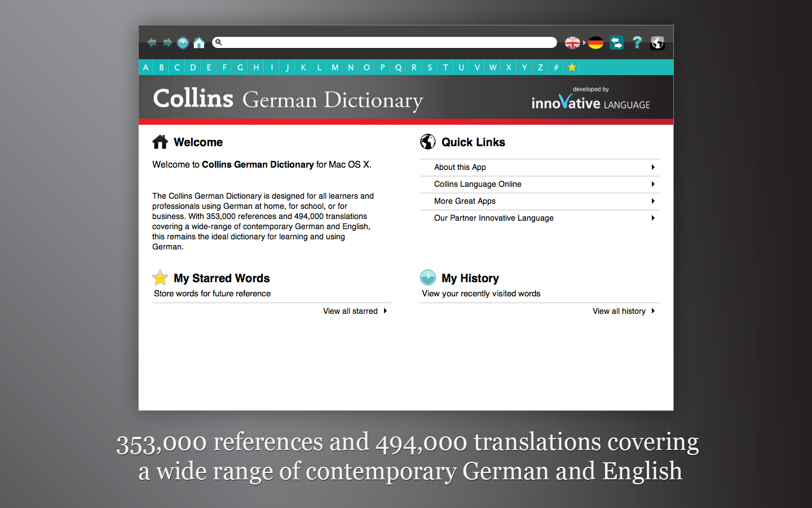This screenshot has height=508, width=812.
Task: Go back with the left arrow icon
Action: [x=152, y=42]
